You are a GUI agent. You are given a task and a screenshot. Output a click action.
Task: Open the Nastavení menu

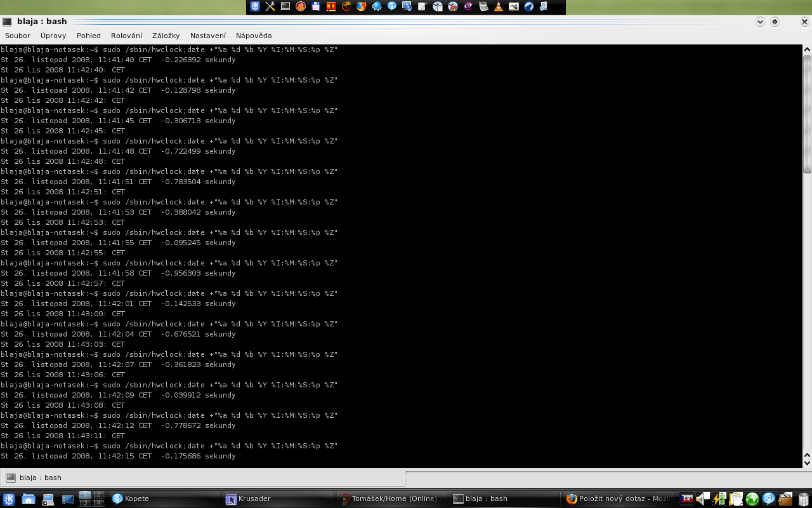click(x=208, y=36)
